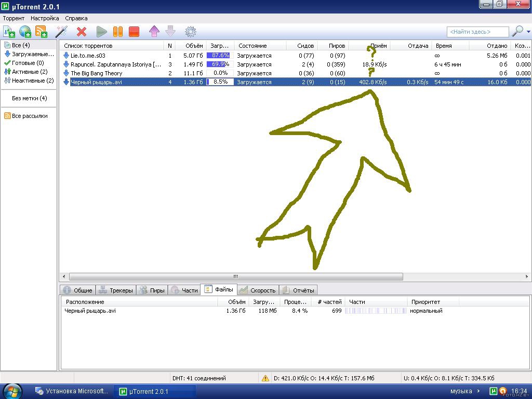
Task: Open the search engine dropdown arrow
Action: [x=528, y=32]
